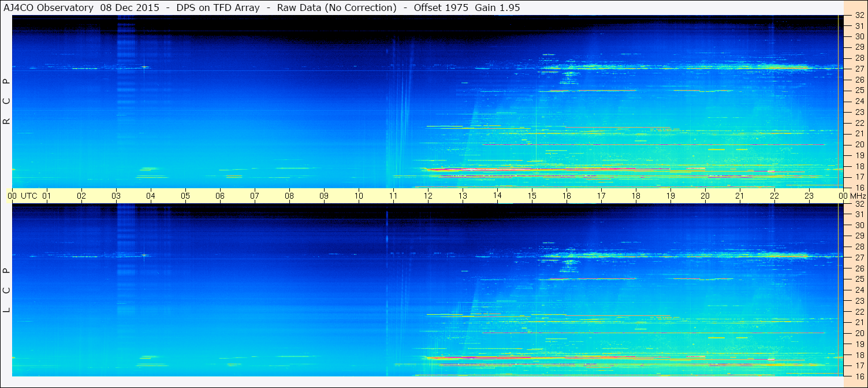This screenshot has width=868, height=388.
Task: Click the 29 MHz tick in LCP panel
Action: tap(859, 236)
